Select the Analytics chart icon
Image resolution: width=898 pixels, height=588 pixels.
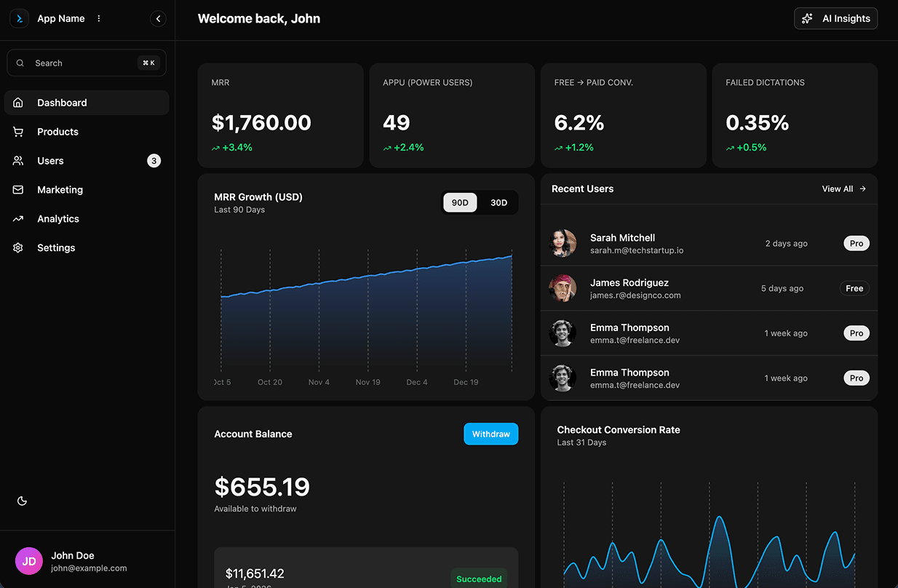tap(18, 218)
